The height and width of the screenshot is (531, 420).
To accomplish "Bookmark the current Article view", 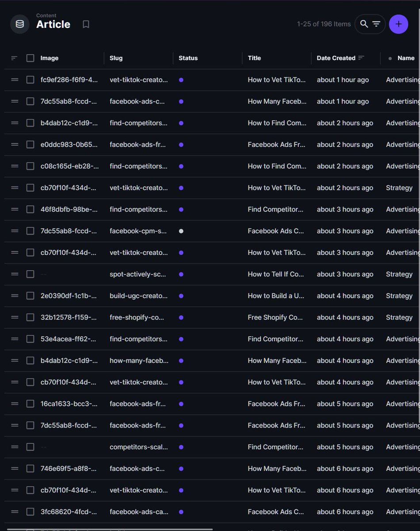I will click(86, 24).
